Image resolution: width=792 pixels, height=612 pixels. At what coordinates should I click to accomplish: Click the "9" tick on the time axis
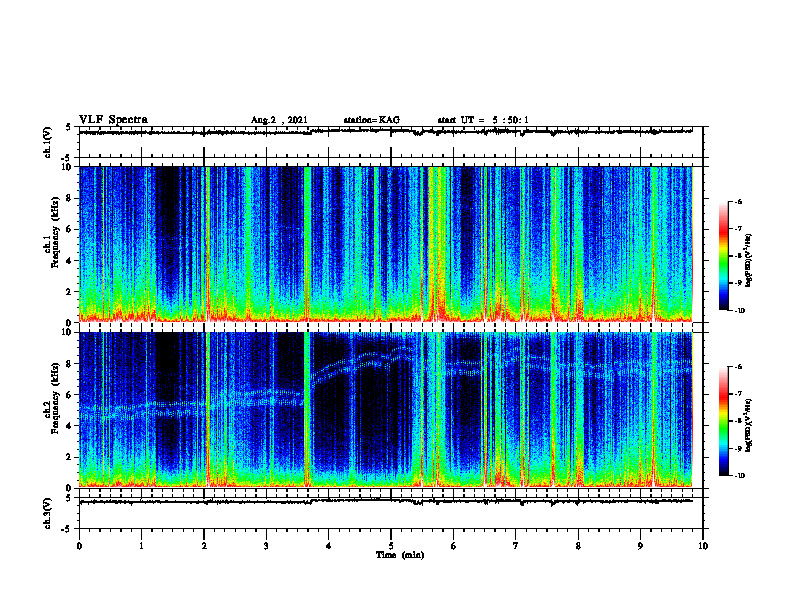640,546
